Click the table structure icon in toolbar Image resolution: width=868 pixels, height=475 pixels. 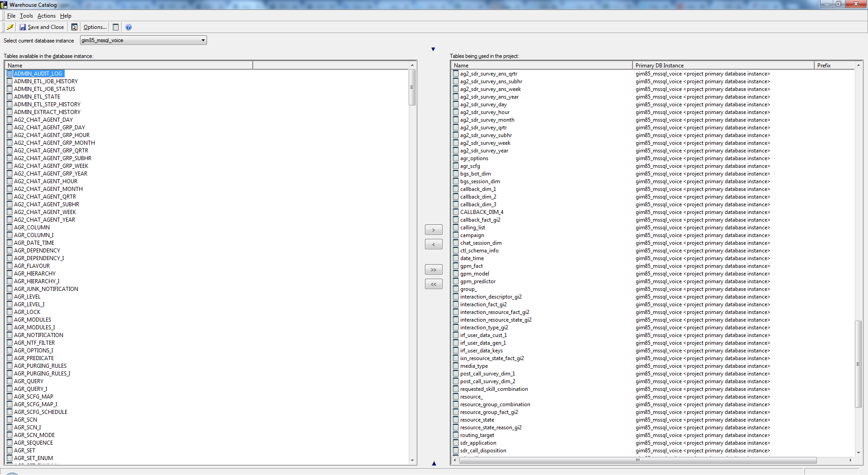coord(116,27)
